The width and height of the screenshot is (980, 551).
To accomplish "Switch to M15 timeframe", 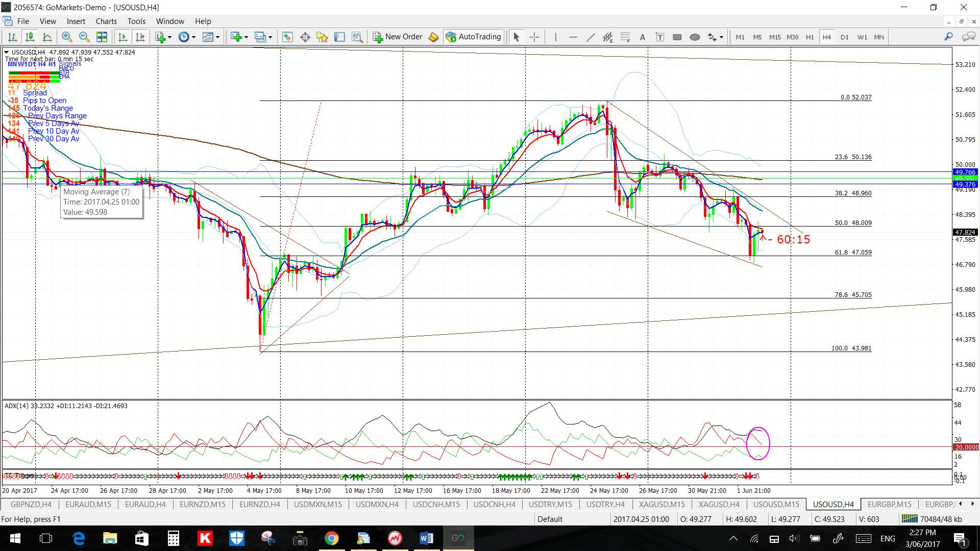I will point(775,37).
